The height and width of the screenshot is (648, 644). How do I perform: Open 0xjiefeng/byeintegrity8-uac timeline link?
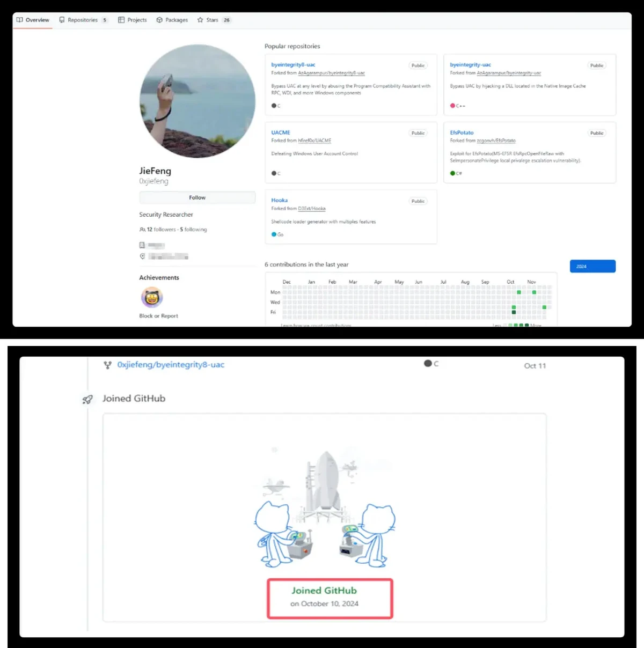click(171, 365)
